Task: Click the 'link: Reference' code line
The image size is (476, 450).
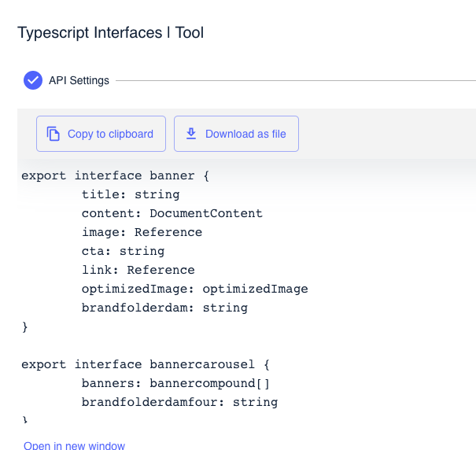Action: coord(138,270)
